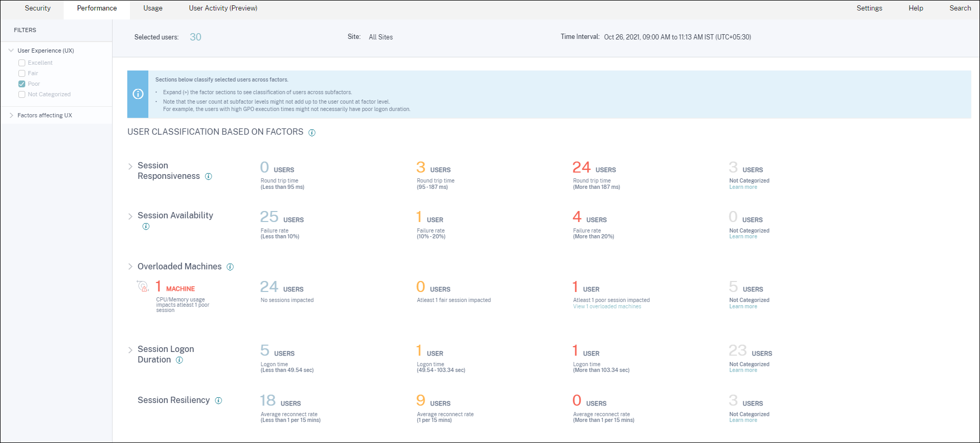Click info icon after User Classification heading
Image resolution: width=980 pixels, height=443 pixels.
pos(312,133)
